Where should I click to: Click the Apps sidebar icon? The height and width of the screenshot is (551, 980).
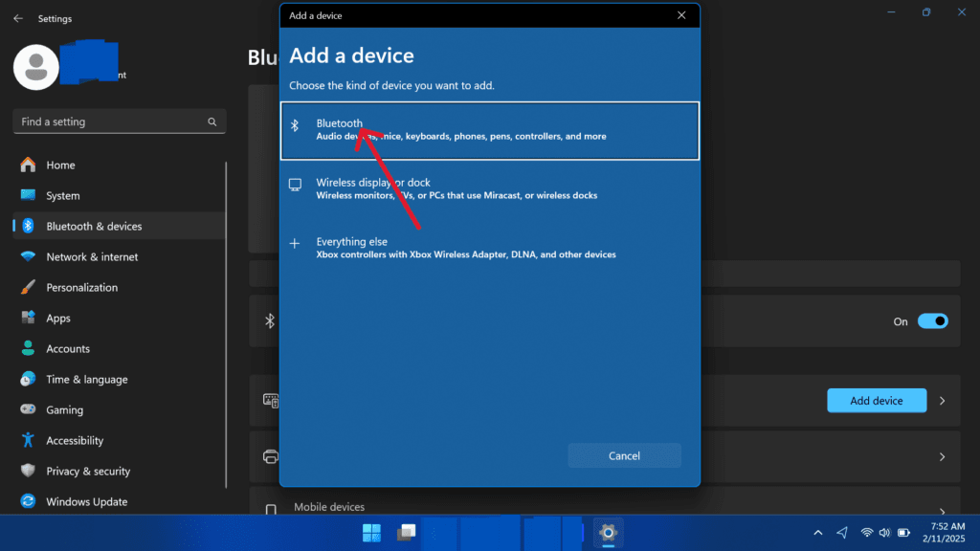28,318
